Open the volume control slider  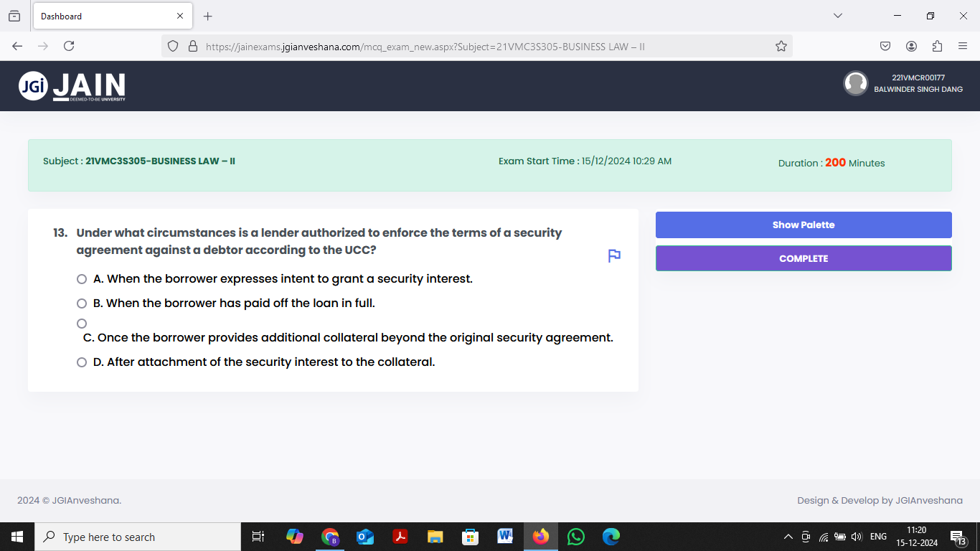(856, 536)
